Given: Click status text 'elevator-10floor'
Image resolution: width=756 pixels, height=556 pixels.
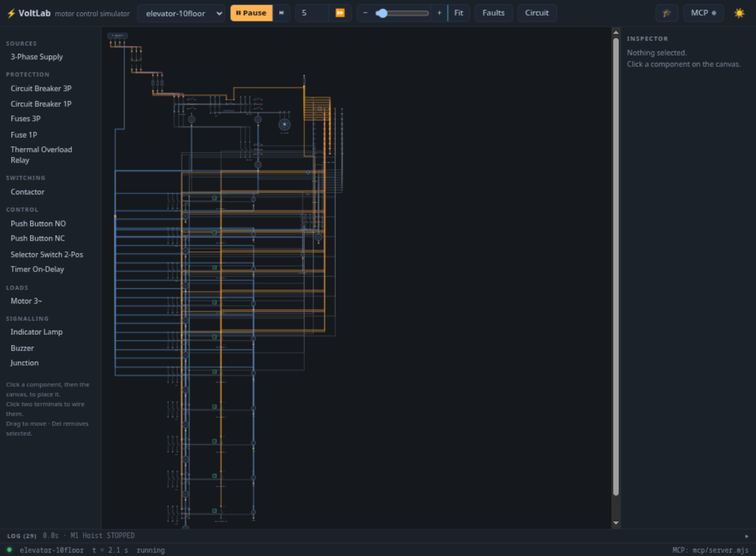Looking at the screenshot, I should point(51,550).
